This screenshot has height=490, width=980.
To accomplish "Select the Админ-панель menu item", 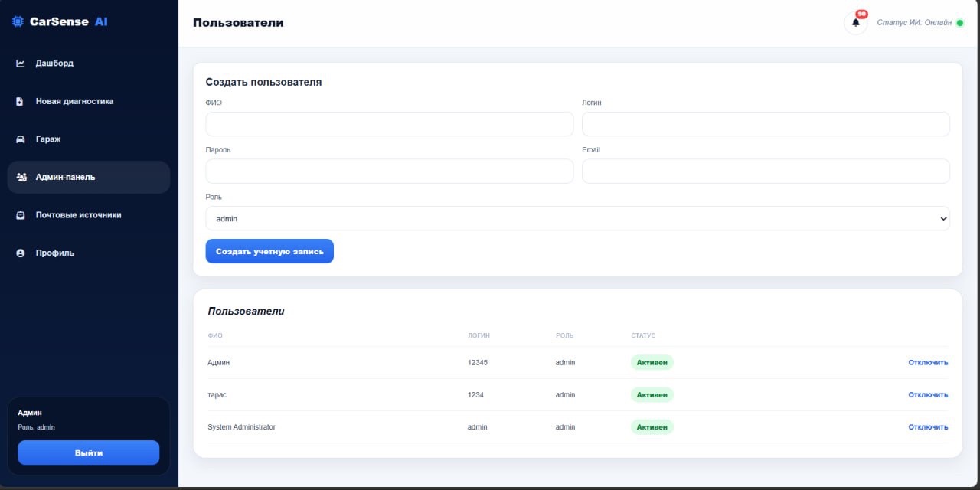I will [89, 177].
